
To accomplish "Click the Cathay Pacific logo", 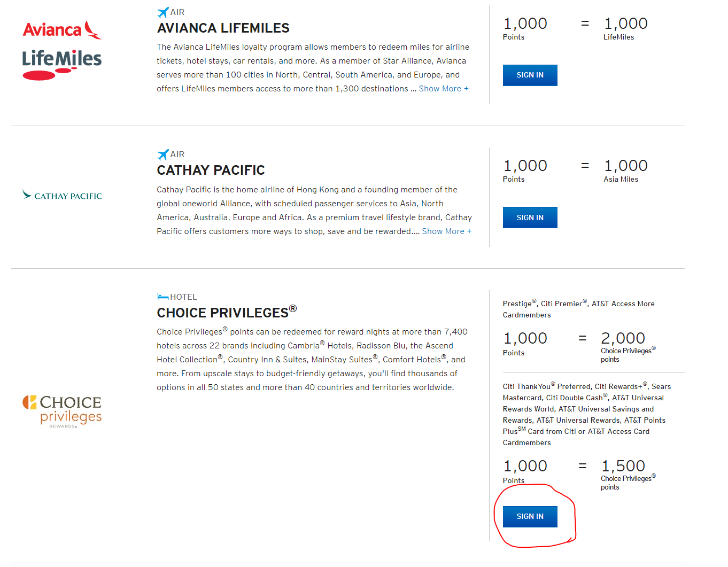I will pyautogui.click(x=62, y=195).
